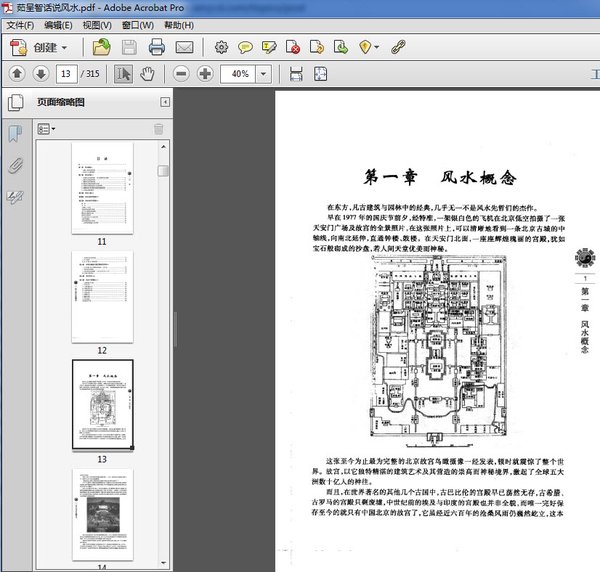This screenshot has height=572, width=600.
Task: Click the thumbnail trash delete icon
Action: pos(158,129)
